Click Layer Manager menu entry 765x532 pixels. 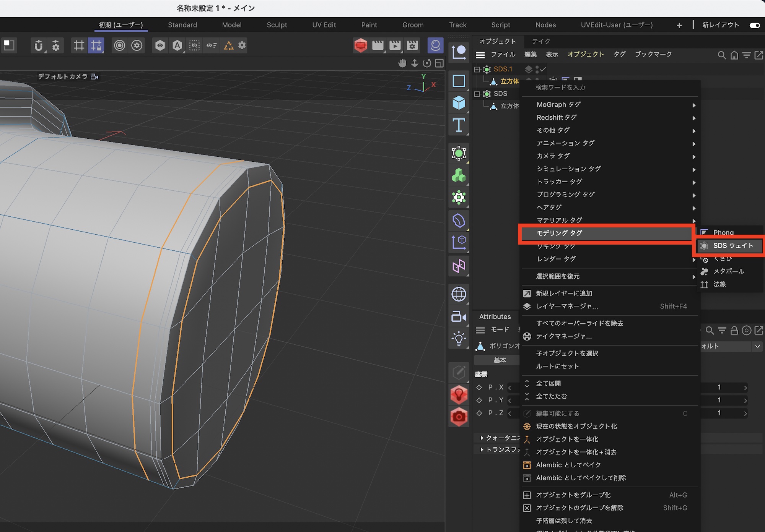(x=567, y=307)
